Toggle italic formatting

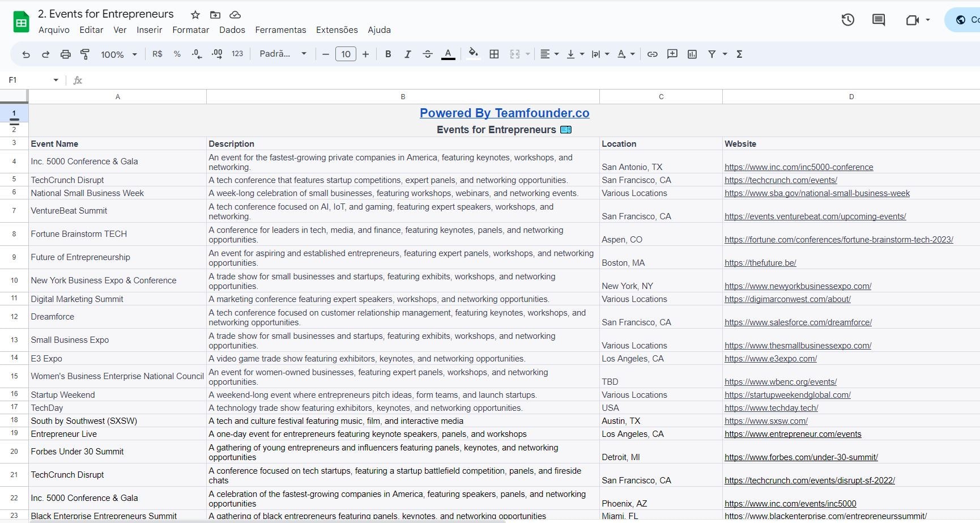coord(408,54)
